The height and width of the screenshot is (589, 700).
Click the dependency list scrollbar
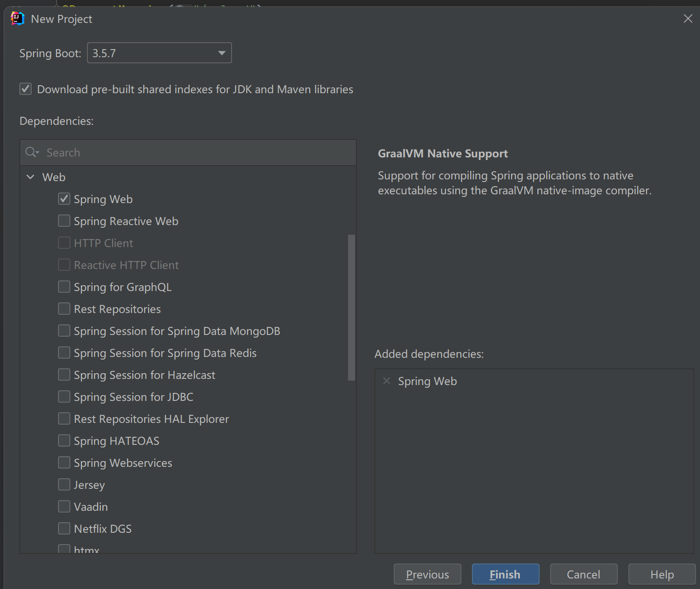[352, 307]
